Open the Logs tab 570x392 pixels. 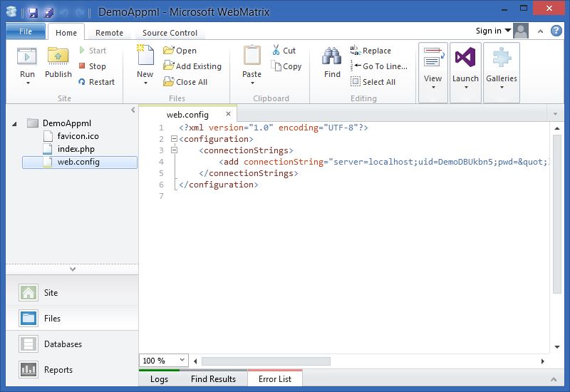coord(159,379)
